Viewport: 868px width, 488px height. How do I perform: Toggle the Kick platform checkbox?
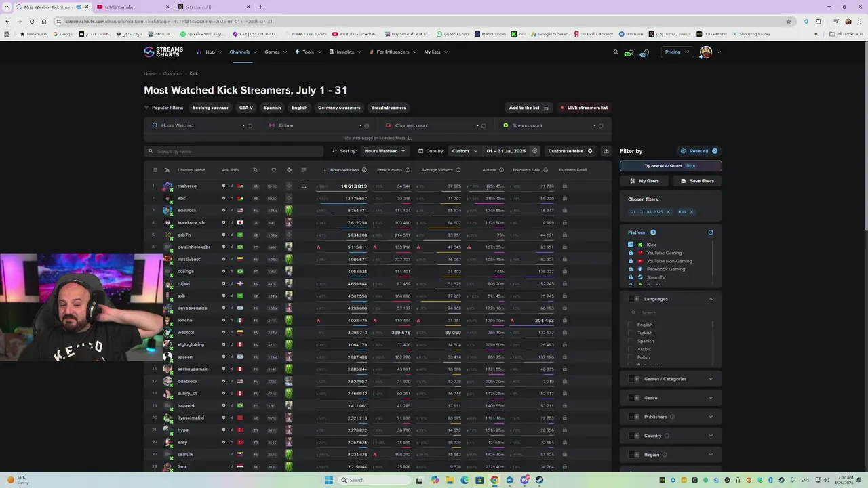click(x=631, y=245)
